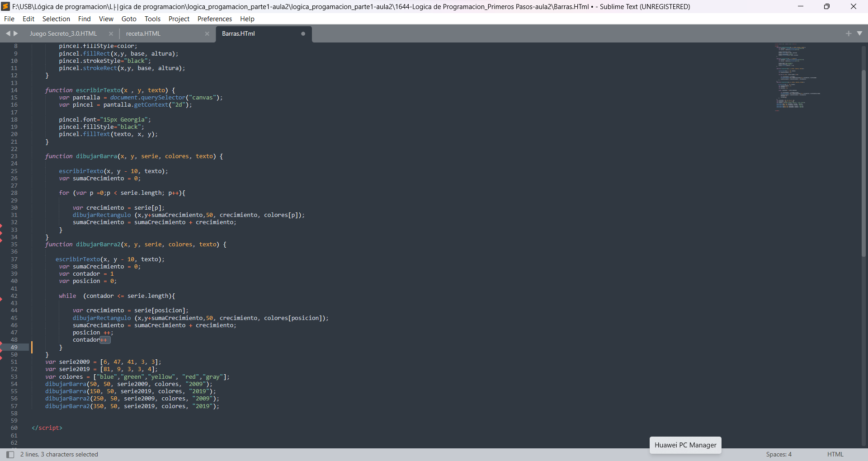868x461 pixels.
Task: Click the 'function escribirTexto' declaration
Action: (110, 90)
